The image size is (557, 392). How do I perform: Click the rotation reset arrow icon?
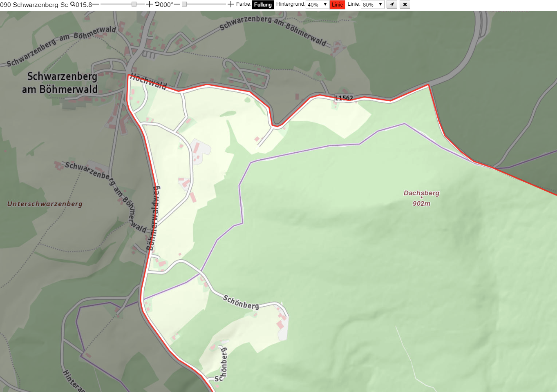click(x=157, y=4)
